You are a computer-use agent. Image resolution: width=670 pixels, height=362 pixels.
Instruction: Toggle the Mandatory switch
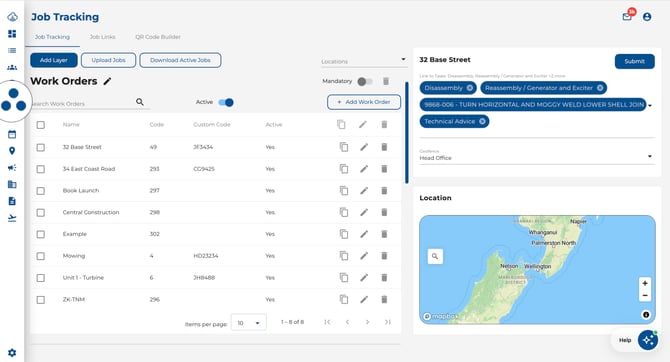pyautogui.click(x=365, y=81)
